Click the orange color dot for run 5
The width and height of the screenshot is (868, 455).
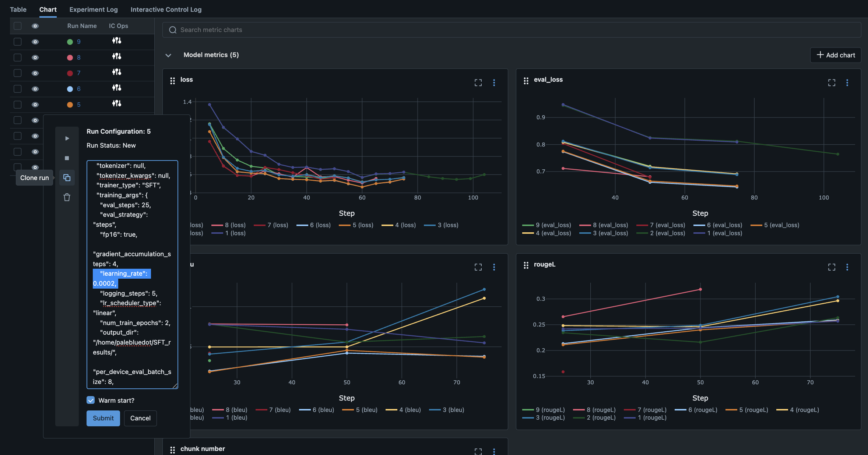click(x=70, y=105)
